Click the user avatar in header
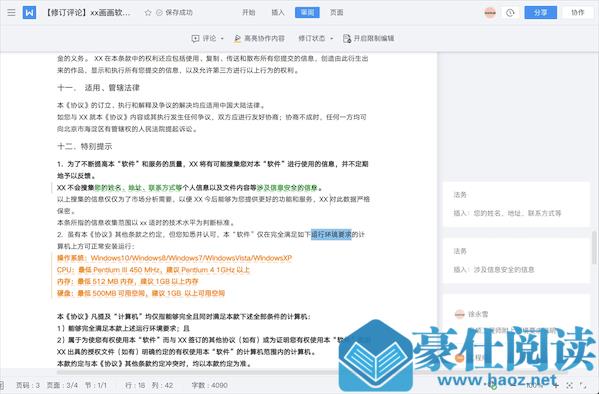This screenshot has width=599, height=394. [490, 13]
